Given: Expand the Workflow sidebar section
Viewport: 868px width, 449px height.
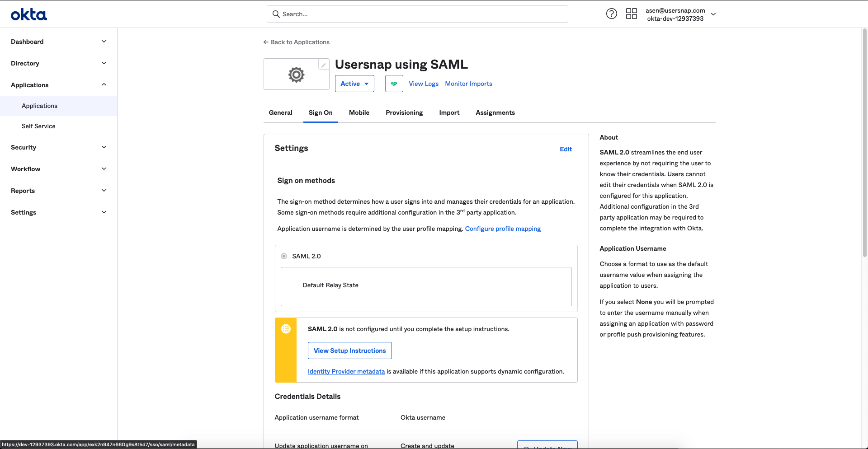Looking at the screenshot, I should 59,169.
